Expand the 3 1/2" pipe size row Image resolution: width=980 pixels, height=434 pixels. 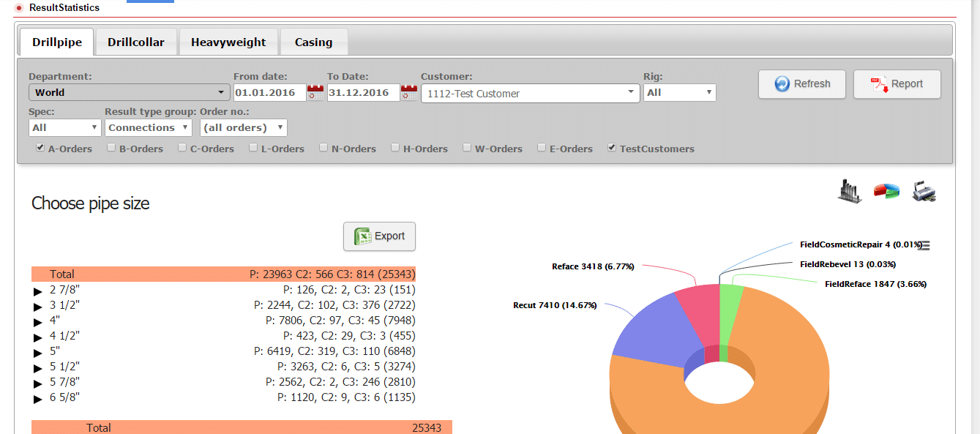point(37,306)
